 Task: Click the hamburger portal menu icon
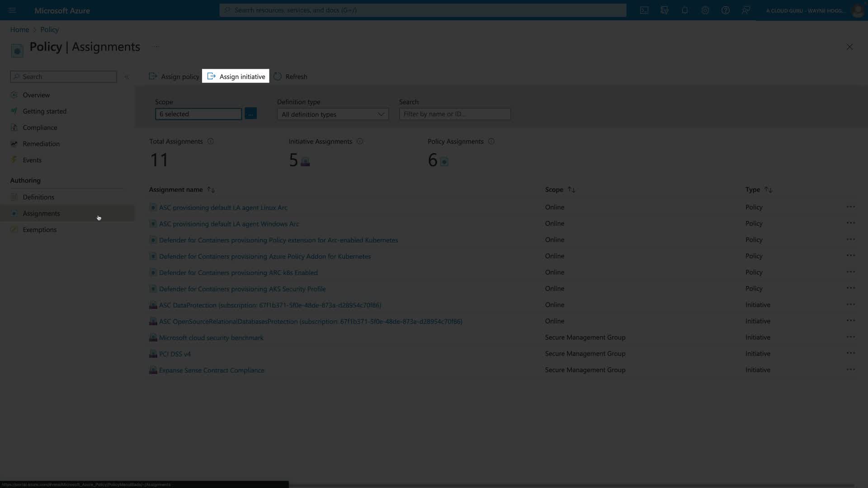[12, 10]
